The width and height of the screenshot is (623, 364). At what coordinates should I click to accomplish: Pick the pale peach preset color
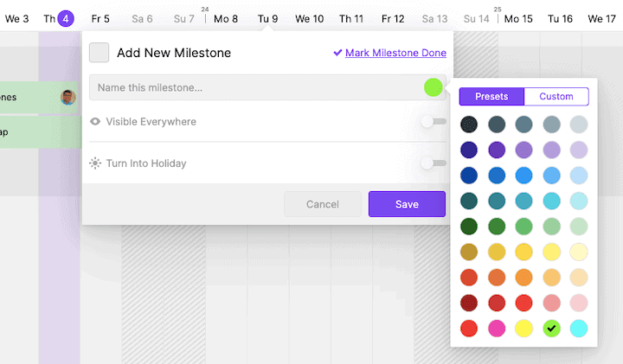pos(579,278)
